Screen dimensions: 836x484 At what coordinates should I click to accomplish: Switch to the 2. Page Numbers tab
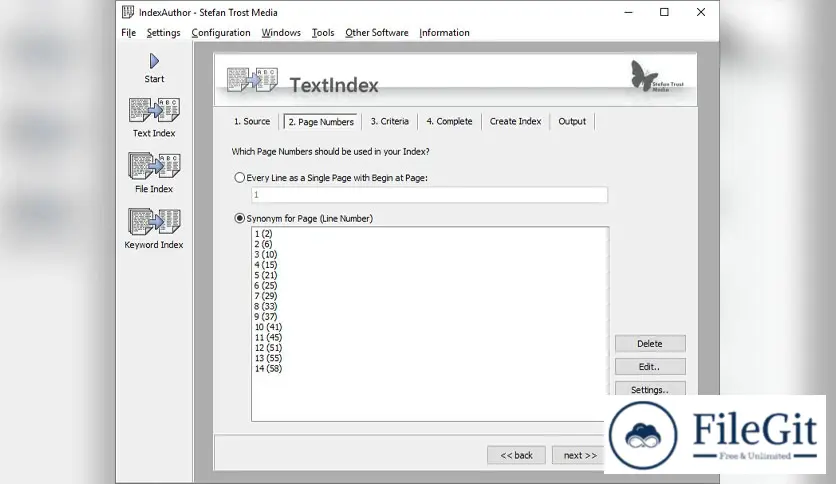[x=321, y=122]
